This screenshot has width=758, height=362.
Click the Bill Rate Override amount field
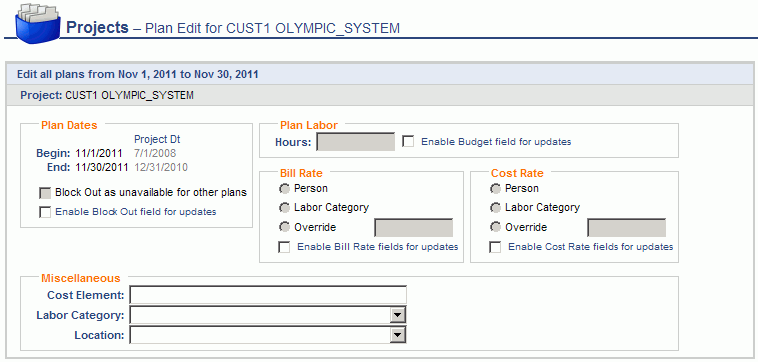414,228
